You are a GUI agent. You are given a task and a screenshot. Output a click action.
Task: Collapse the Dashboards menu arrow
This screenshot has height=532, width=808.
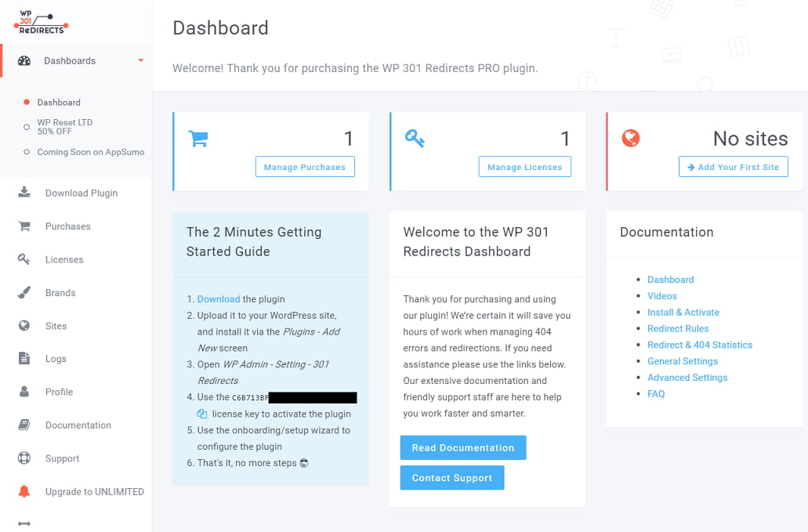pyautogui.click(x=141, y=61)
